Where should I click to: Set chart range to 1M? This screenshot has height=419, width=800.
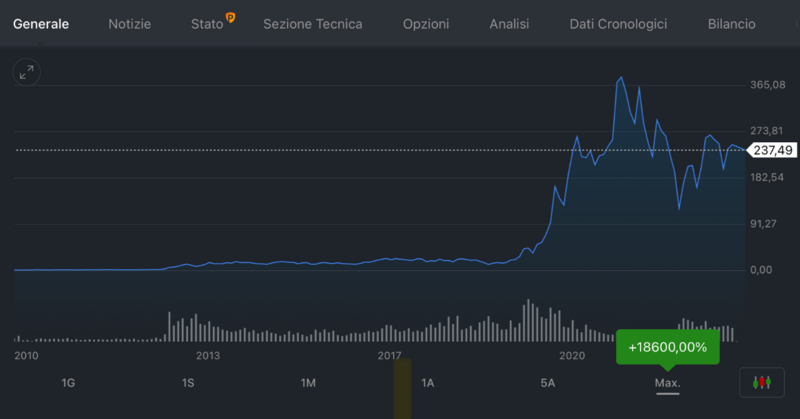308,383
